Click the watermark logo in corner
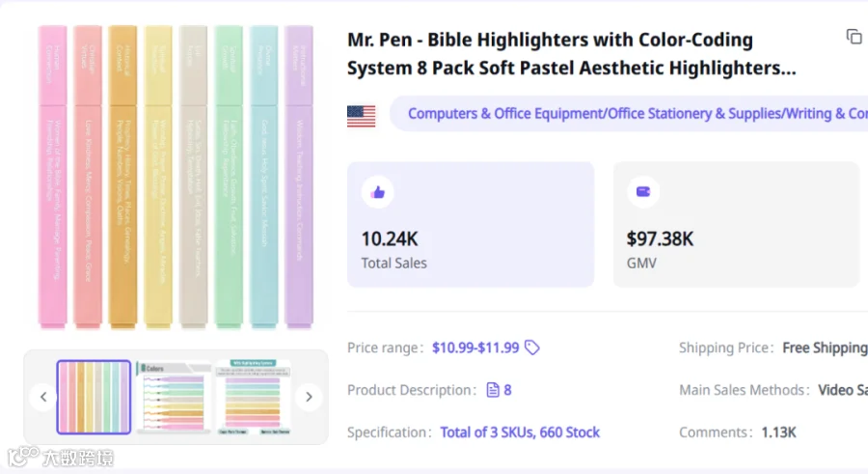Viewport: 868px width, 474px height. pos(61,457)
